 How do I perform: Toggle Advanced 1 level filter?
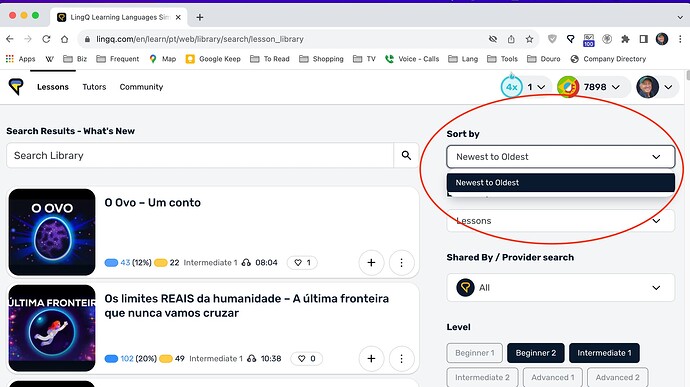click(x=552, y=377)
